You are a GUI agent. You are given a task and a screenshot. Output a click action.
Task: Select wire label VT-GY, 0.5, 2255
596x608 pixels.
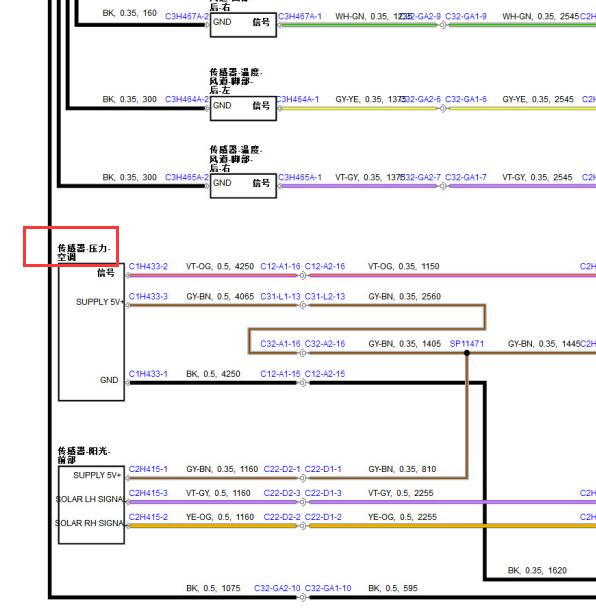401,493
